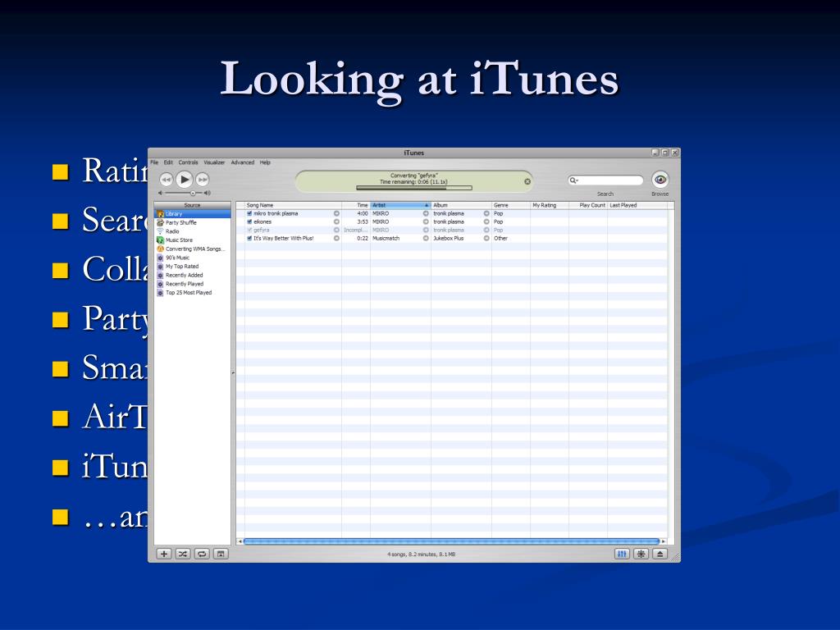Open the Visualizer menu
The width and height of the screenshot is (840, 630).
coord(214,162)
